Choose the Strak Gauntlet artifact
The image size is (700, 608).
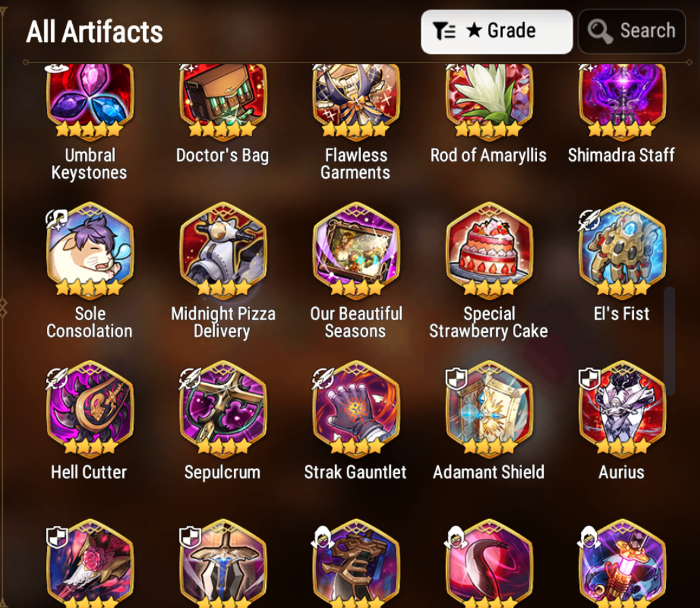point(356,408)
